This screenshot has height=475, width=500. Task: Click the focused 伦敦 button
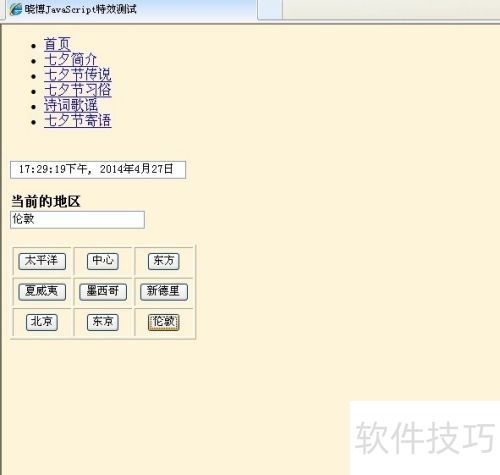tap(164, 322)
